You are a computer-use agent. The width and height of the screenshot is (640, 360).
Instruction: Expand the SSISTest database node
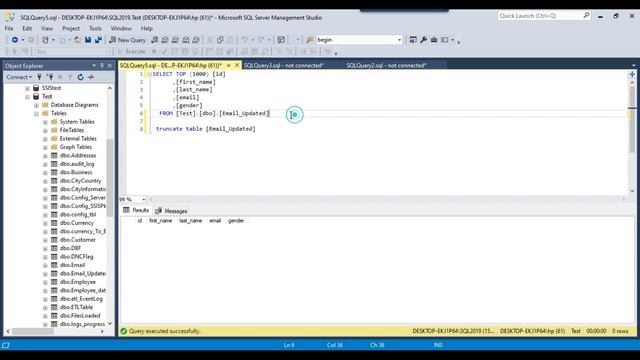tap(27, 88)
